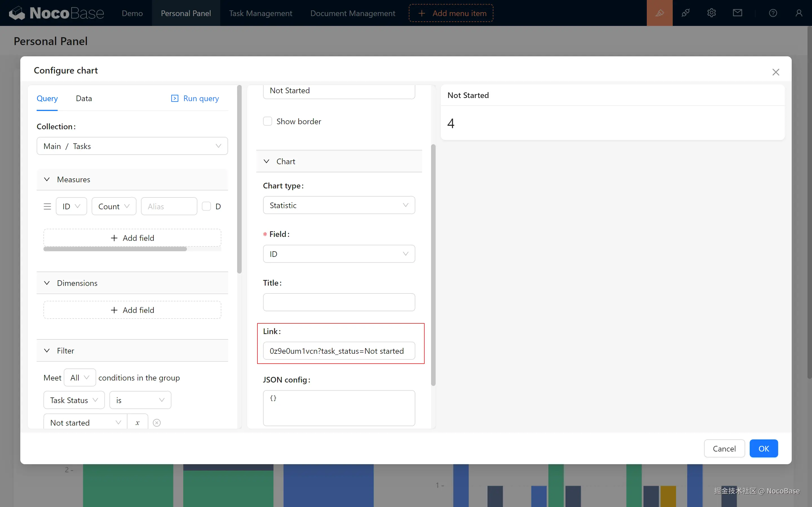This screenshot has height=507, width=812.
Task: Click into the Link input field
Action: (x=339, y=351)
